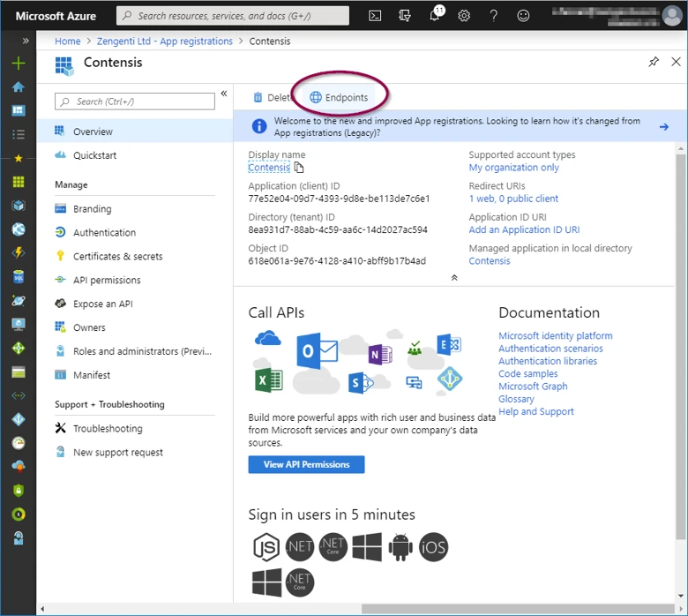688x616 pixels.
Task: Open the portal settings gear
Action: [x=464, y=16]
